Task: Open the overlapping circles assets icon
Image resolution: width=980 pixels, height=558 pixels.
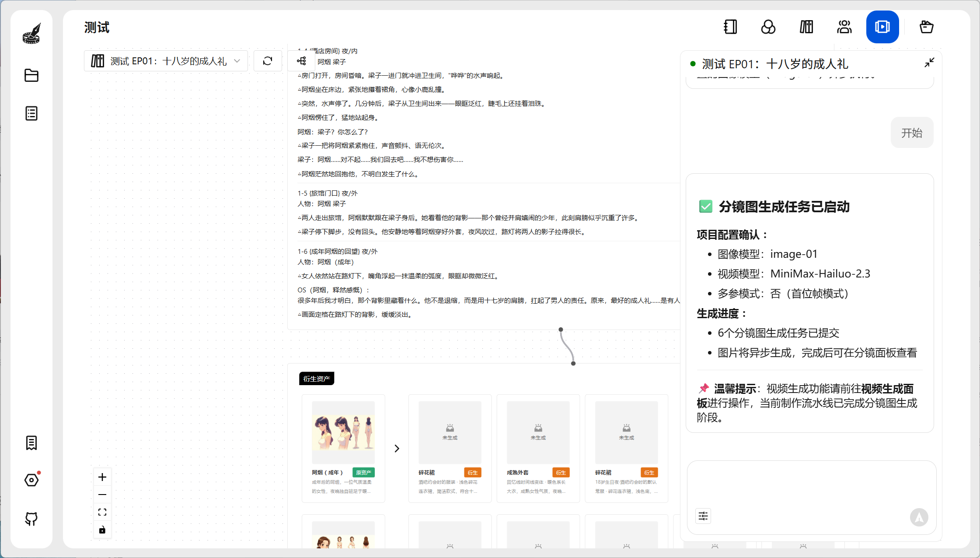Action: [768, 27]
